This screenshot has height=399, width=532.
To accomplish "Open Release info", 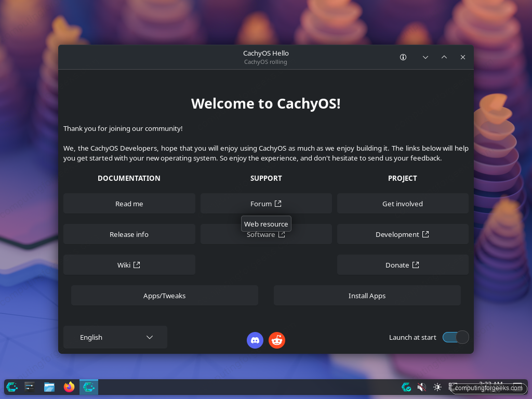I will (x=129, y=234).
